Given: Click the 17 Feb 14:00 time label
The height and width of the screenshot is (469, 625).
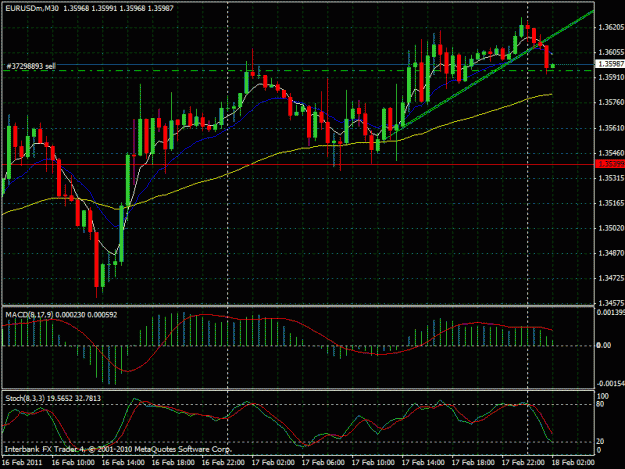Looking at the screenshot, I should pos(423,462).
